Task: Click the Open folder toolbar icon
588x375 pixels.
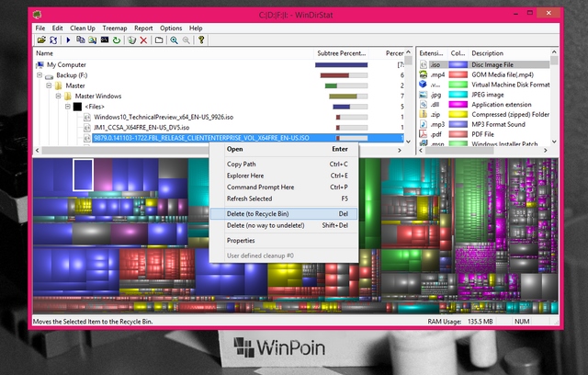Action: (41, 40)
